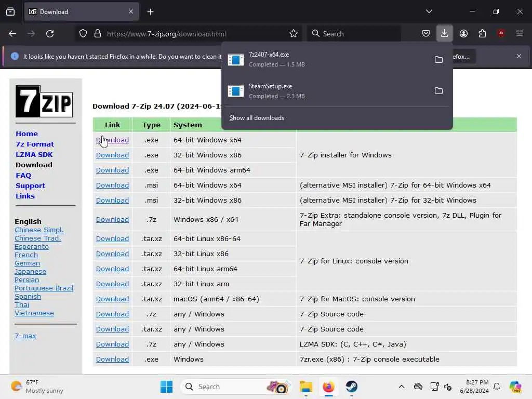Open the 7z Format link
Image resolution: width=532 pixels, height=399 pixels.
coord(35,144)
